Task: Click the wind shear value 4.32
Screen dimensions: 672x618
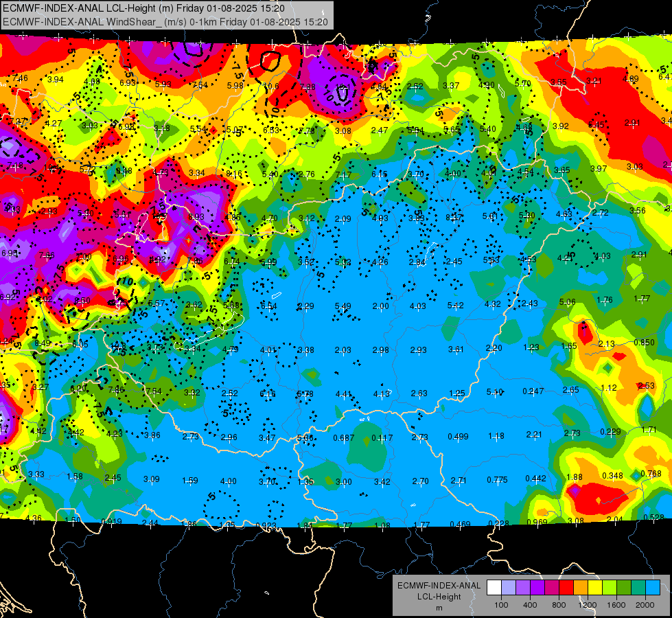Action: 492,304
